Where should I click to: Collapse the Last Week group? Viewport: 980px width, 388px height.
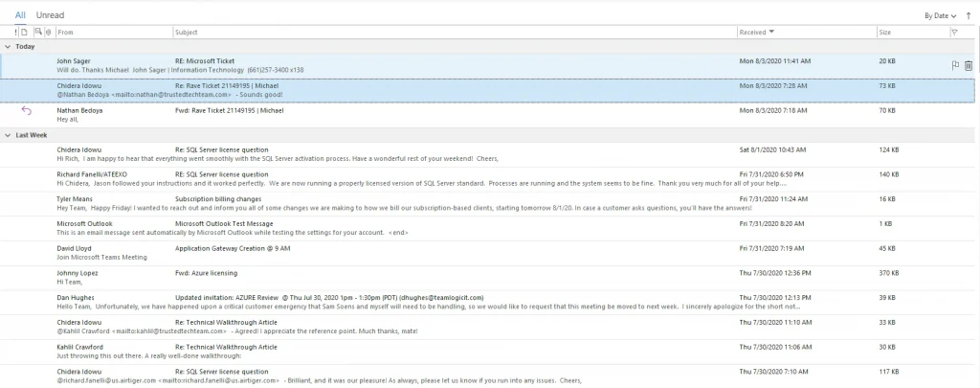pos(9,135)
